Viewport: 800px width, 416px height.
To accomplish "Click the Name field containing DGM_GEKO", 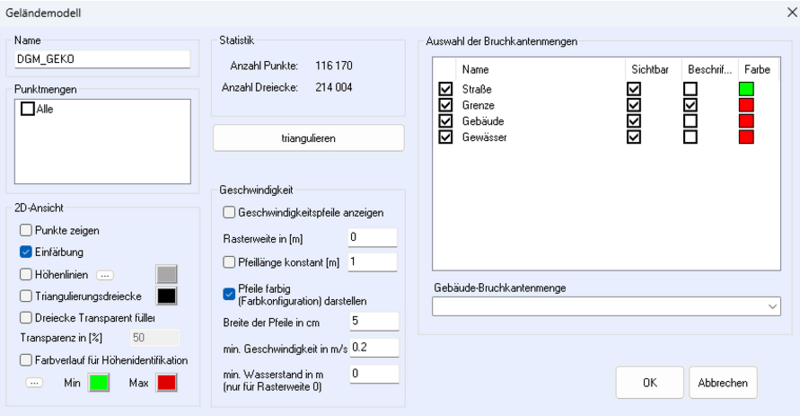I will point(102,58).
